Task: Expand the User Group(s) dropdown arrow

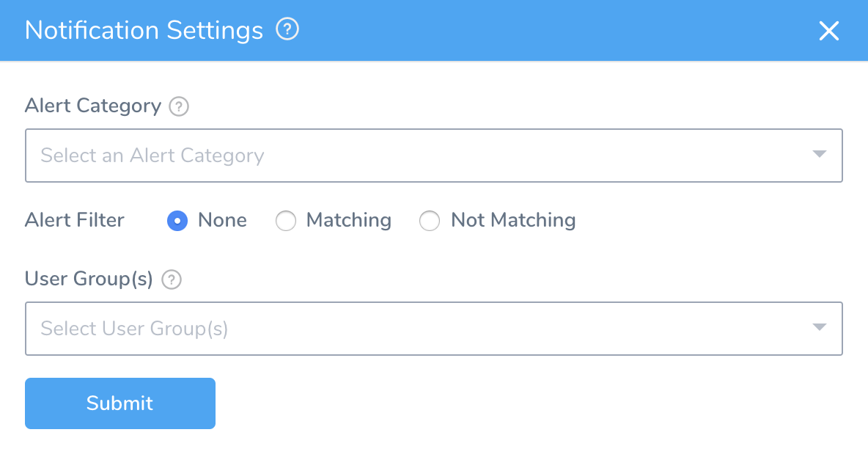Action: pos(820,327)
